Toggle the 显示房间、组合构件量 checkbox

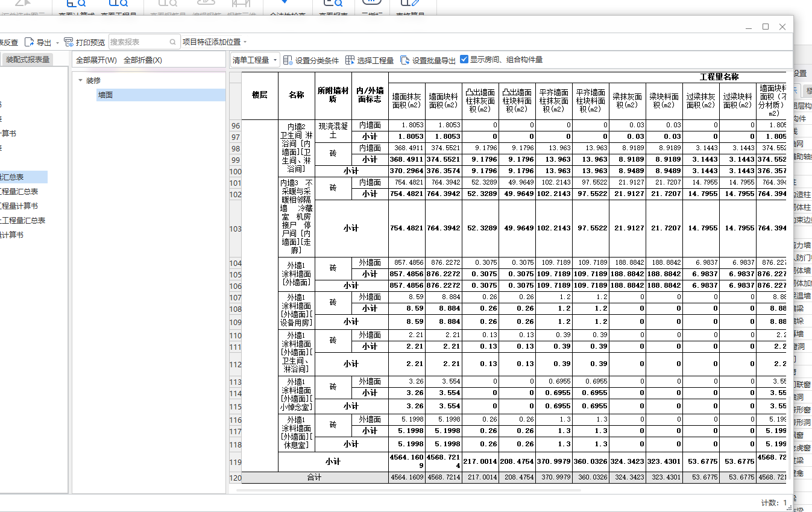[464, 59]
